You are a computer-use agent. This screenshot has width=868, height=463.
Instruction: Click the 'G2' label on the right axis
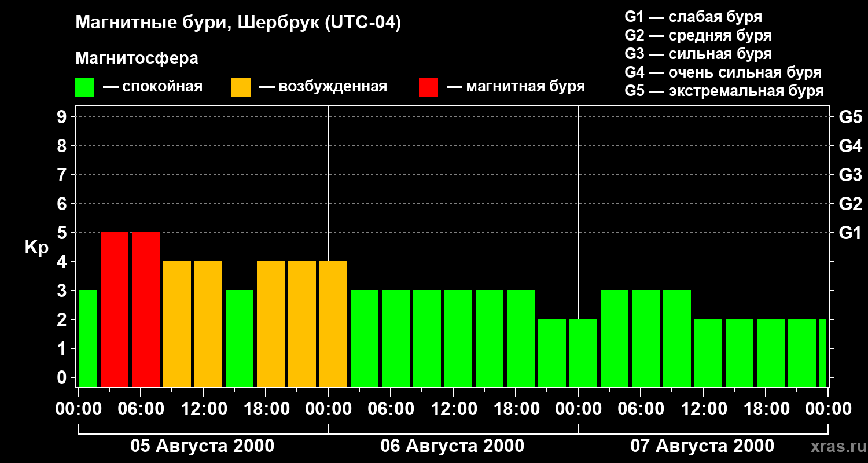pyautogui.click(x=850, y=204)
